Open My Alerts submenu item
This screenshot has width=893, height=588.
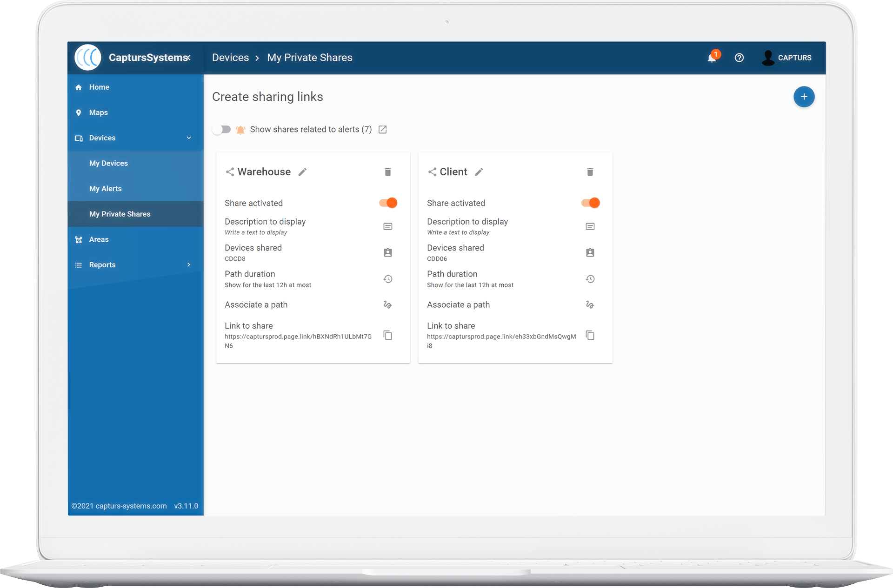click(x=135, y=189)
